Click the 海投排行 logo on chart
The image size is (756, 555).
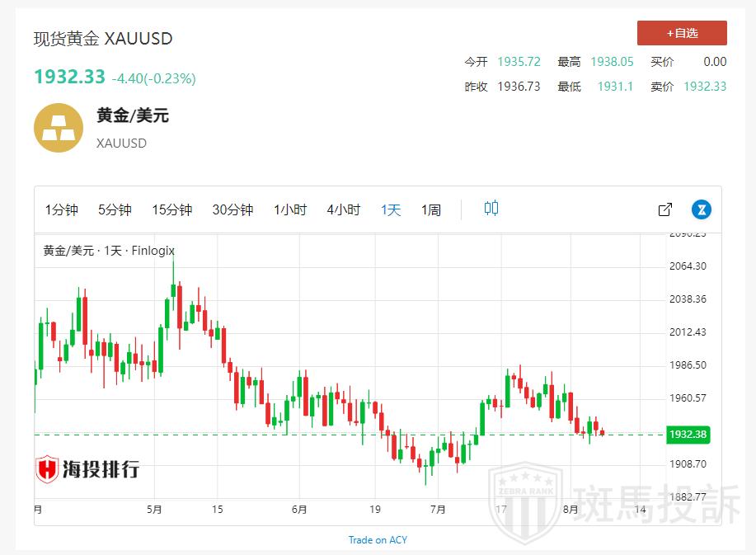coord(87,469)
